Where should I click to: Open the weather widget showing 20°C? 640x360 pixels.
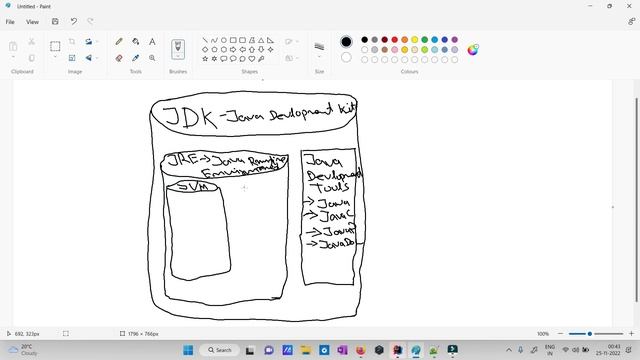tap(23, 350)
